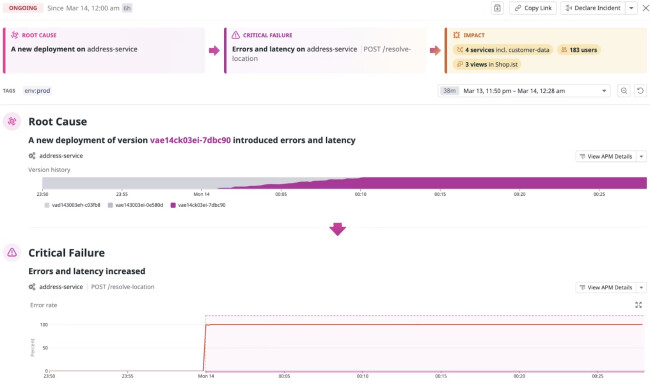
Task: Expand the Error rate graph to fullscreen
Action: pyautogui.click(x=638, y=305)
